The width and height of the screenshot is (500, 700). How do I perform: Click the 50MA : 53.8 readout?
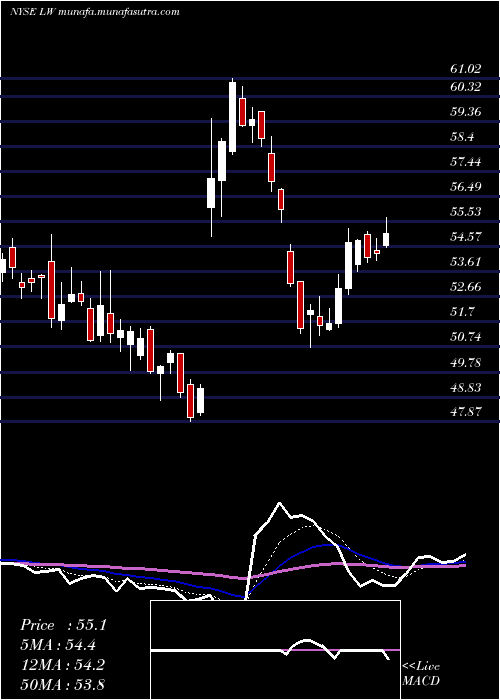[62, 684]
